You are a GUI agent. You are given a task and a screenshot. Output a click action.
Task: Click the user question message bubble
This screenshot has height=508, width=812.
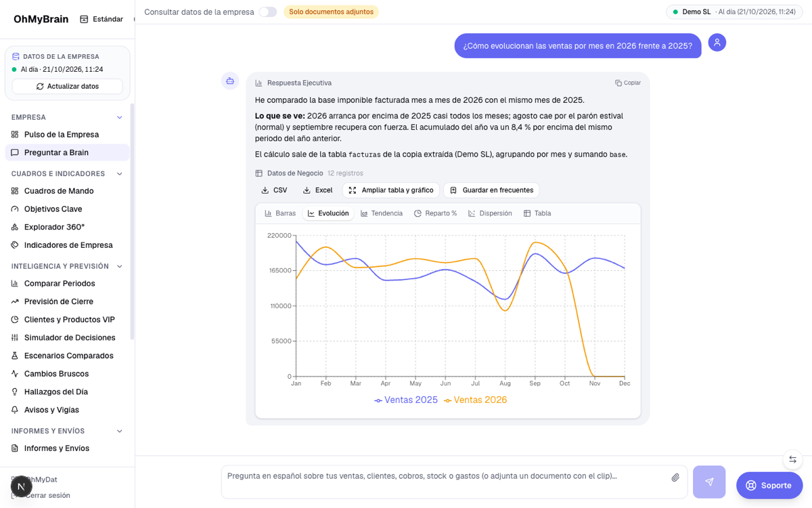pyautogui.click(x=578, y=46)
